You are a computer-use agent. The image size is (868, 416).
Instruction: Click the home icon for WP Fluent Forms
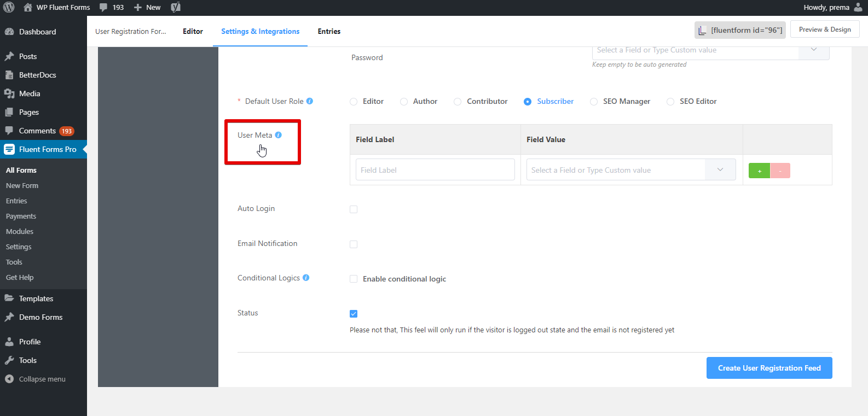[x=28, y=8]
